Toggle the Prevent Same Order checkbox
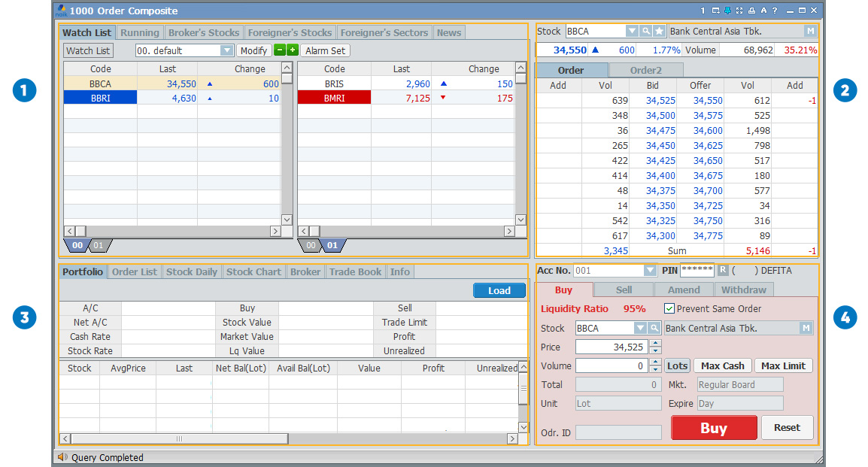 [x=669, y=308]
